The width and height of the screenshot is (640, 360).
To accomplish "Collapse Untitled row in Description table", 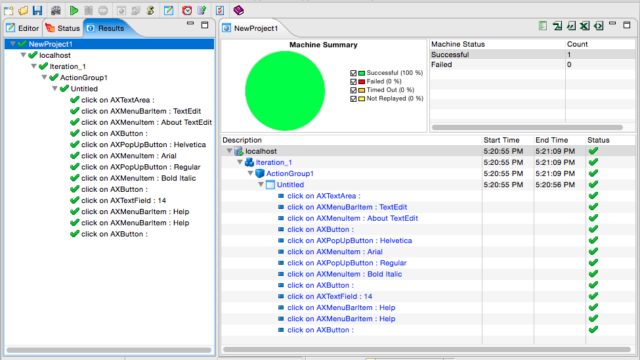I will tap(261, 184).
